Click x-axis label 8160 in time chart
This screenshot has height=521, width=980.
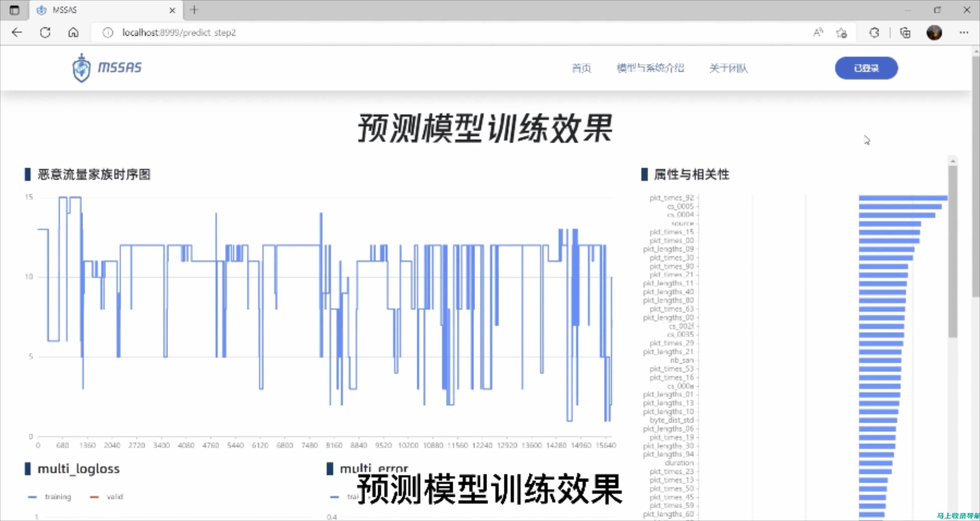click(x=334, y=445)
